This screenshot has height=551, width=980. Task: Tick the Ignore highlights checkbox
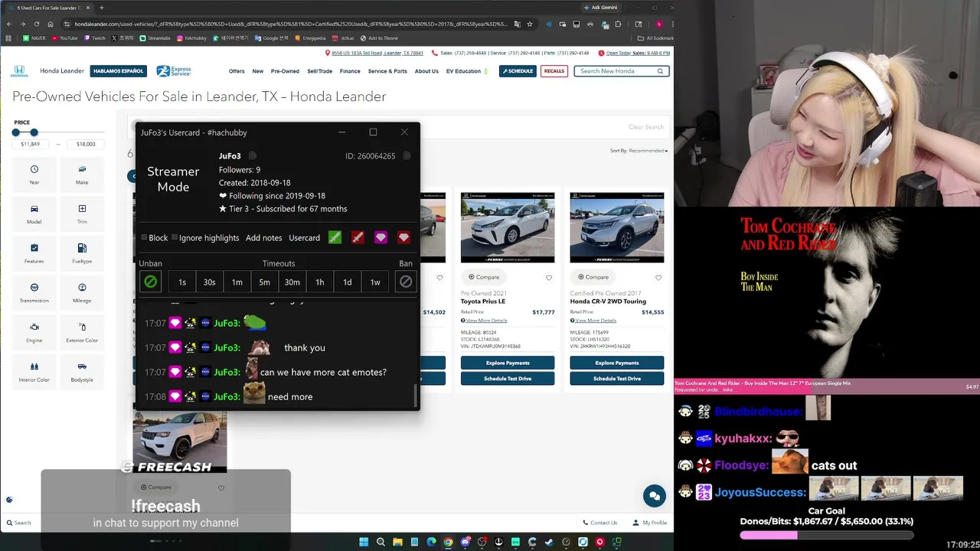[175, 238]
